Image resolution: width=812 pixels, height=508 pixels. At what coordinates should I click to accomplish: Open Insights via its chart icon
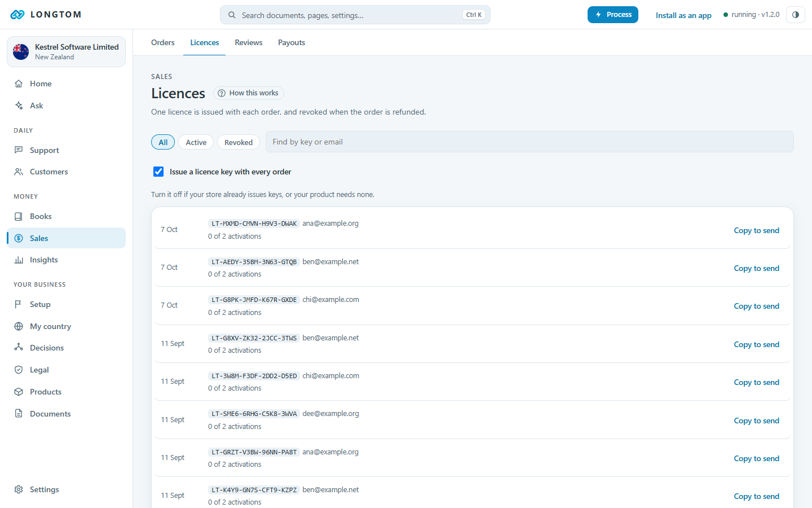pos(19,260)
